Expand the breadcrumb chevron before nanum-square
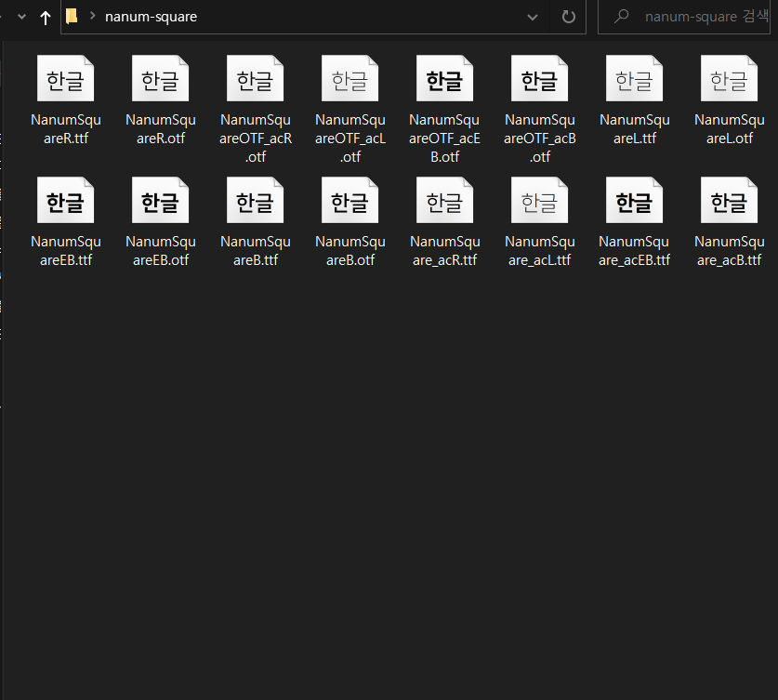Screen dimensions: 778x700 tap(92, 16)
